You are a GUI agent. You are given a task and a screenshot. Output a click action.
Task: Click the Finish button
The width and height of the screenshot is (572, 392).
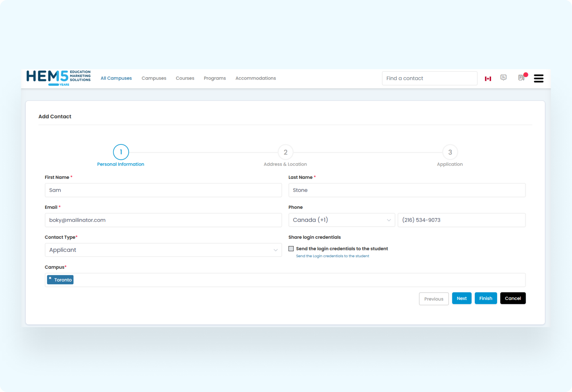[x=486, y=298]
